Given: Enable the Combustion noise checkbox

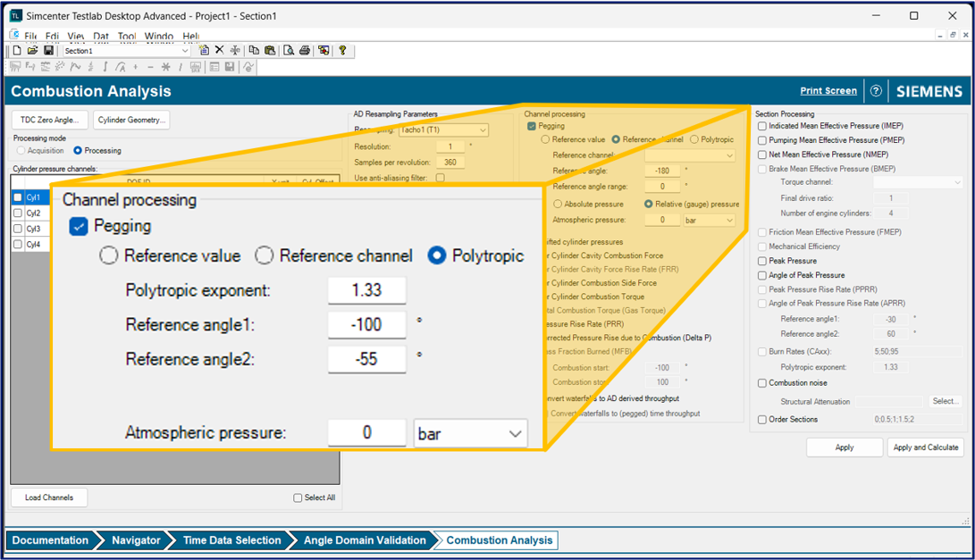Looking at the screenshot, I should 761,383.
